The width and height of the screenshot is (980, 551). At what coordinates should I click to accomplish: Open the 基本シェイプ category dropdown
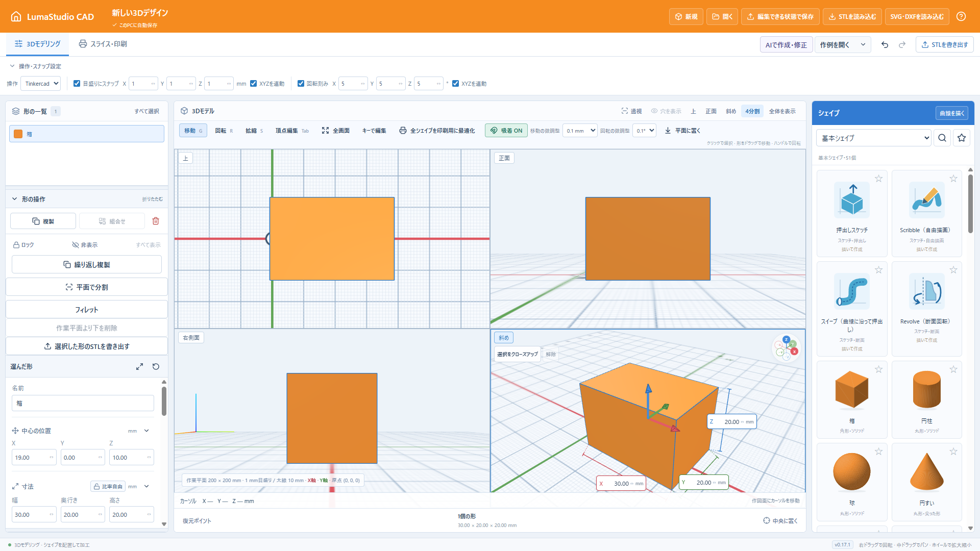click(874, 138)
